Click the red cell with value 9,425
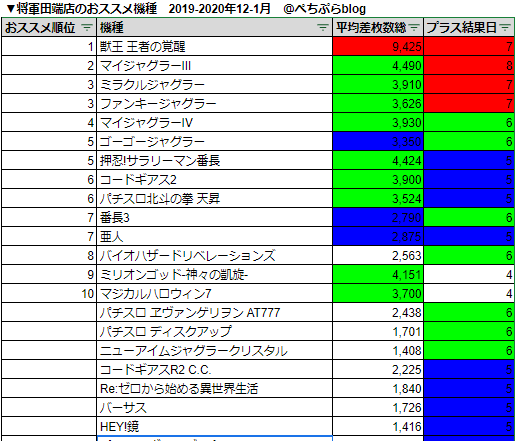 coord(378,46)
